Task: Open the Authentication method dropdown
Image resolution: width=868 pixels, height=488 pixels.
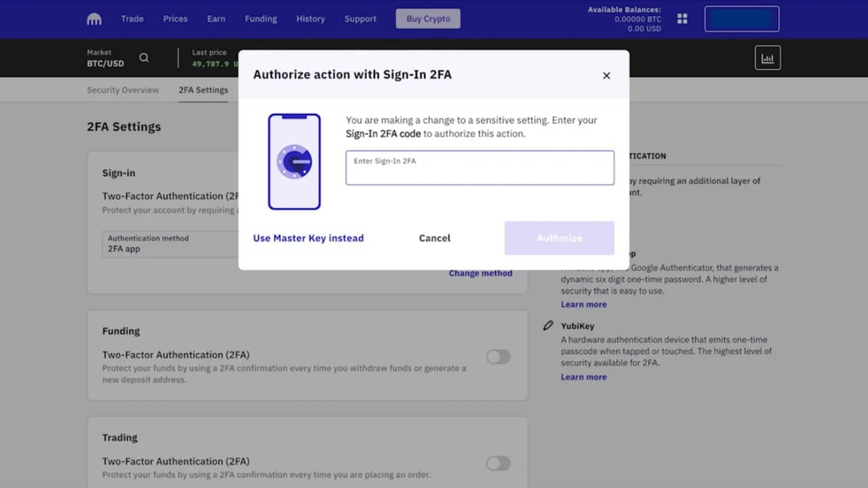Action: pos(170,244)
